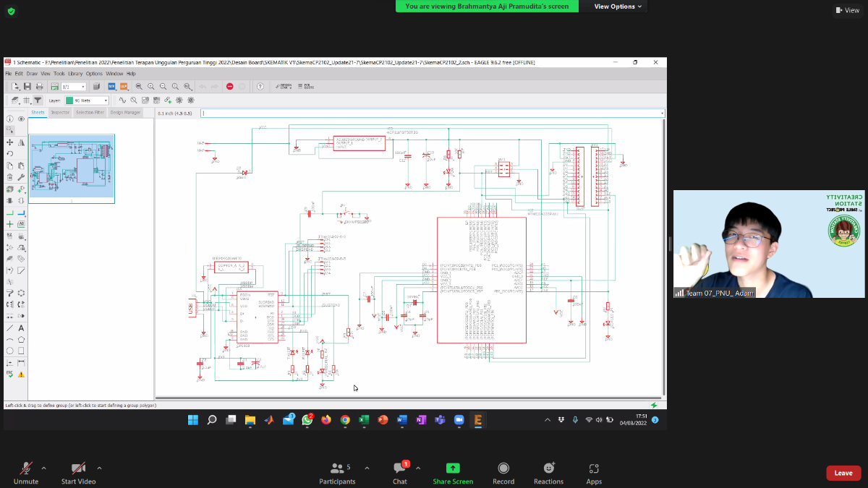Select the Delete trash tool
868x488 pixels.
click(x=9, y=177)
